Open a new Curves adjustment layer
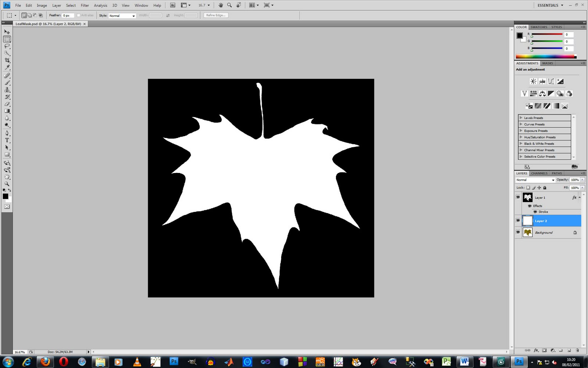This screenshot has height=368, width=588. tap(551, 81)
